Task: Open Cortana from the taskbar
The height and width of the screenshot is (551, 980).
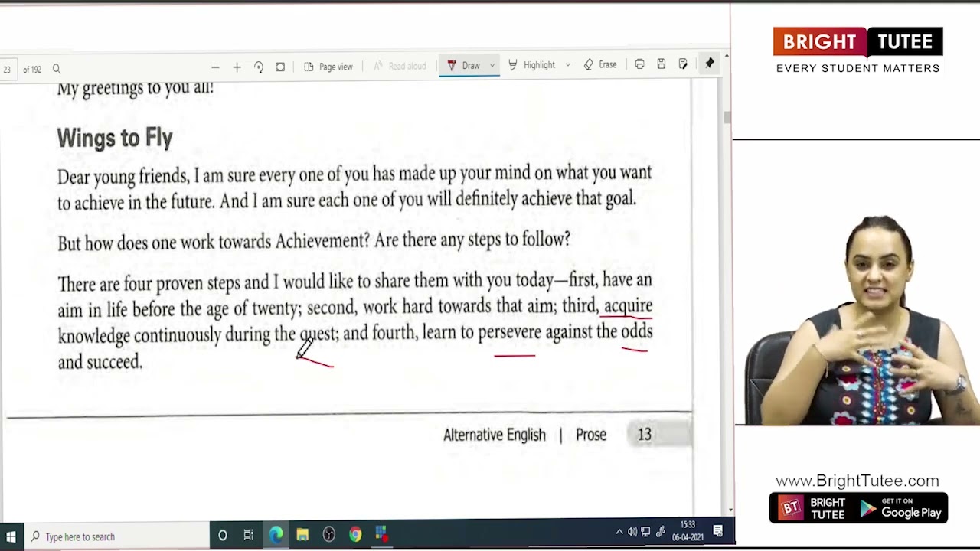Action: (222, 536)
